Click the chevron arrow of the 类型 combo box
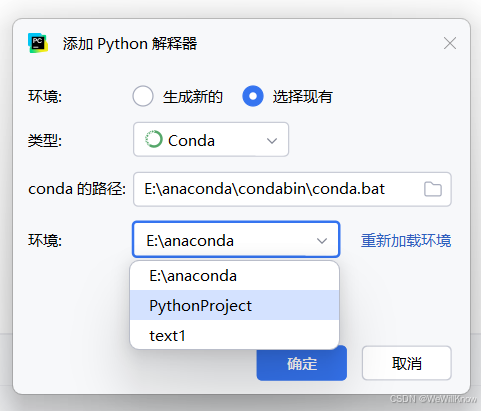This screenshot has width=481, height=411. [x=272, y=141]
